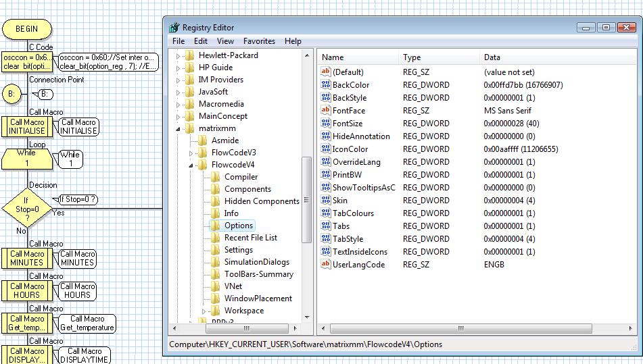This screenshot has width=643, height=364.
Task: Click the MS Sans Serif data value
Action: pos(508,111)
